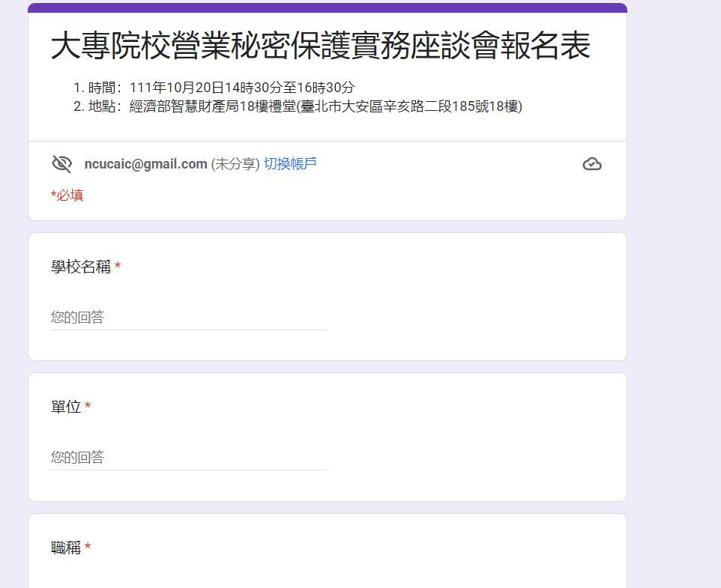Click the red *必填 required notice
This screenshot has width=721, height=588.
tap(67, 196)
